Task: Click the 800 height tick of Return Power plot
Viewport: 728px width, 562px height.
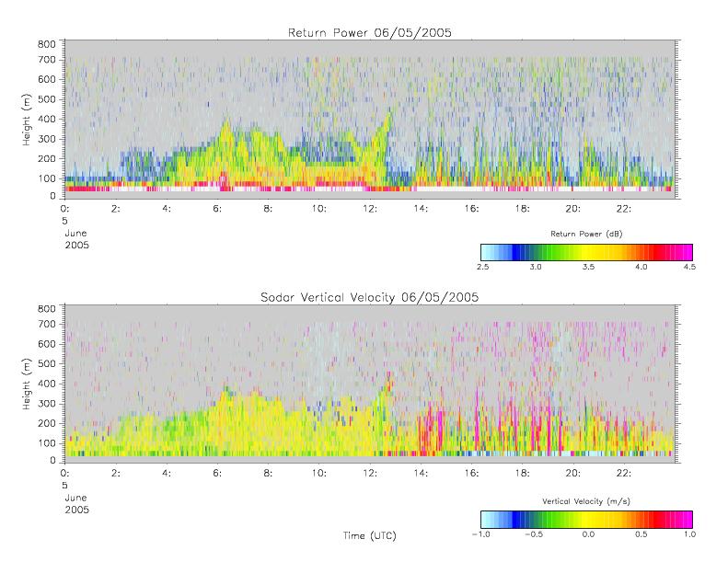Action: pyautogui.click(x=46, y=44)
